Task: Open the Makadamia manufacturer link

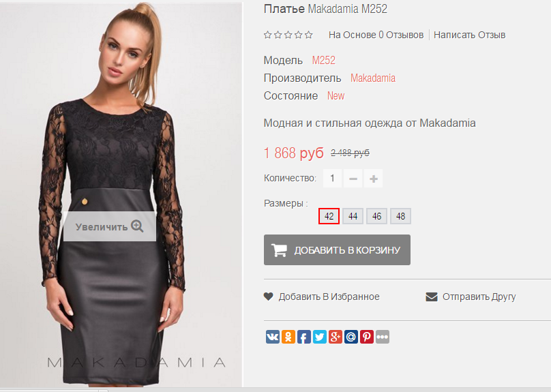Action: click(x=373, y=78)
